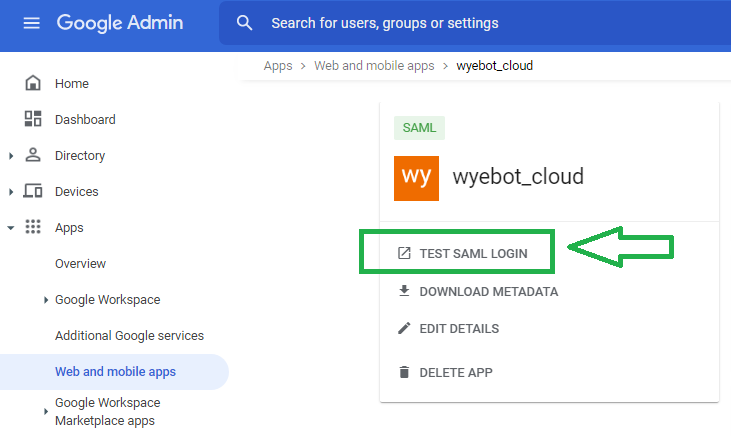Click the download arrow icon
Screen dimensions: 731x436
pyautogui.click(x=404, y=291)
